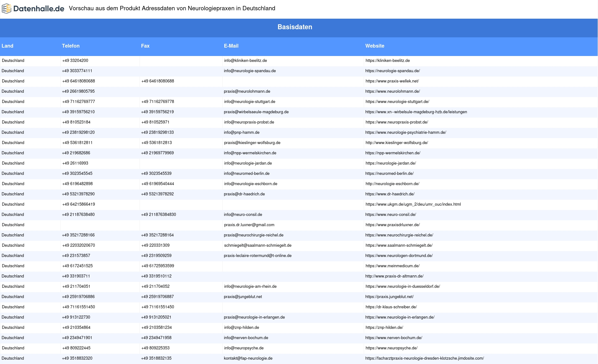Click the Basisdaten section heading
598x364 pixels.
click(295, 27)
